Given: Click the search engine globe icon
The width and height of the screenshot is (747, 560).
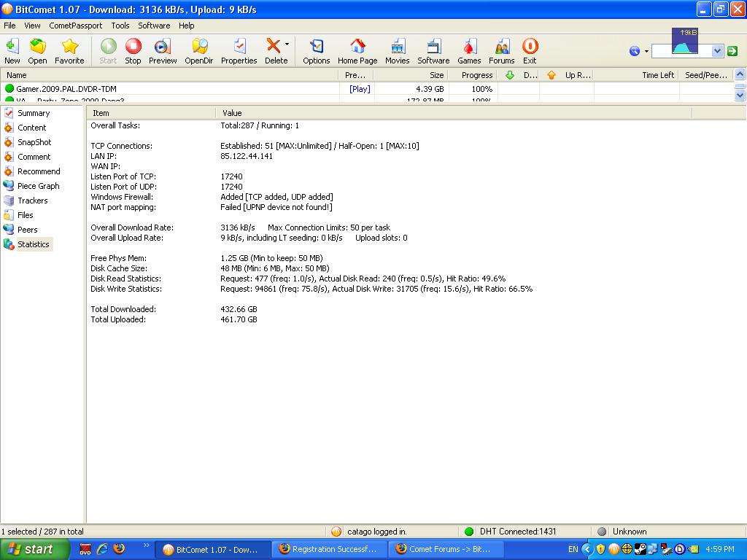Looking at the screenshot, I should click(634, 51).
